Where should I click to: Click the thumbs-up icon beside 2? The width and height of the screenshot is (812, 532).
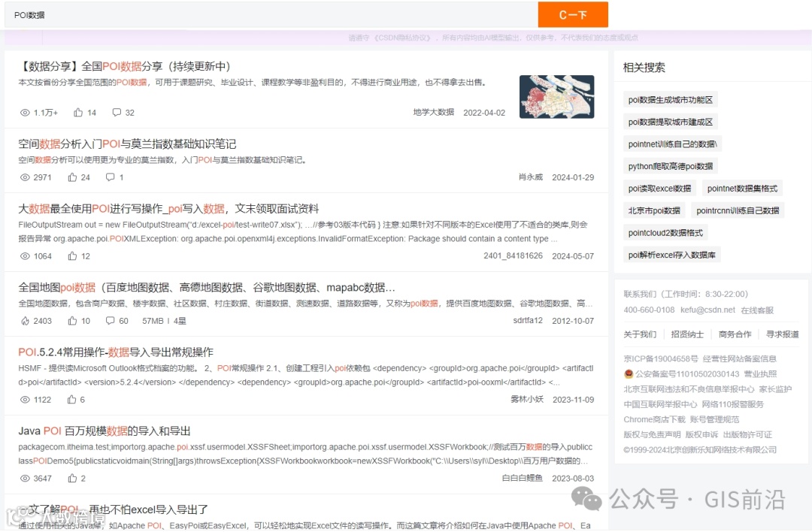(x=72, y=478)
